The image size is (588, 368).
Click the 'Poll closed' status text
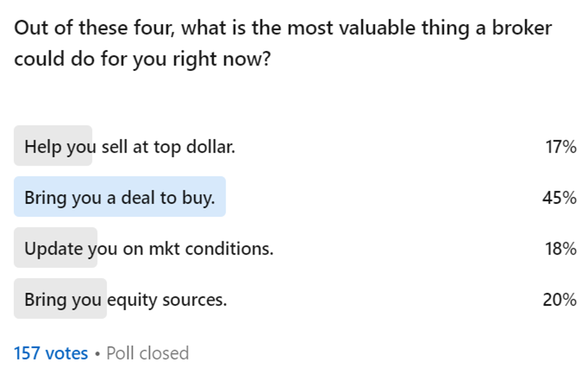[x=148, y=353]
